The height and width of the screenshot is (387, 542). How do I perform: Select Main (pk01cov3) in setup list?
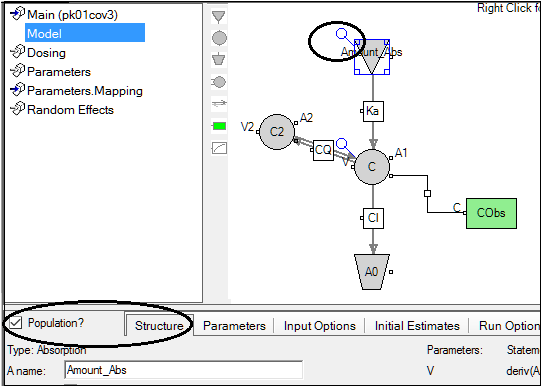coord(73,15)
